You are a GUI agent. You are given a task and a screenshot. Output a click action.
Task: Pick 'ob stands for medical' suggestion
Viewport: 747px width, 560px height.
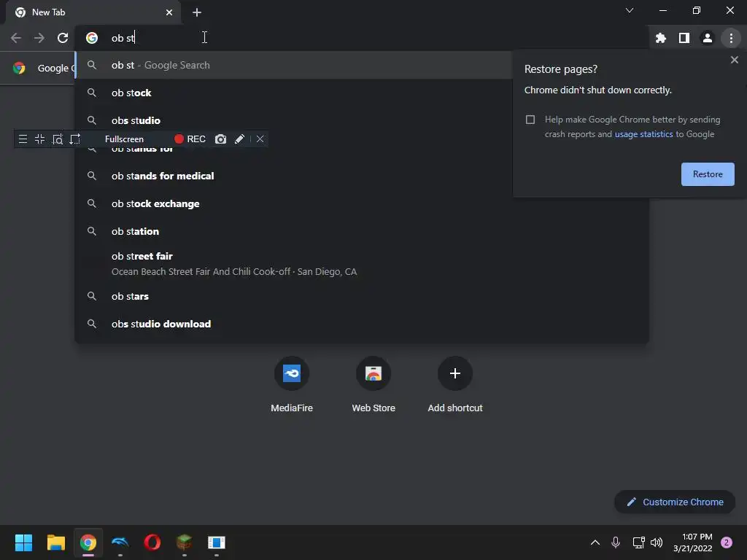click(293, 176)
